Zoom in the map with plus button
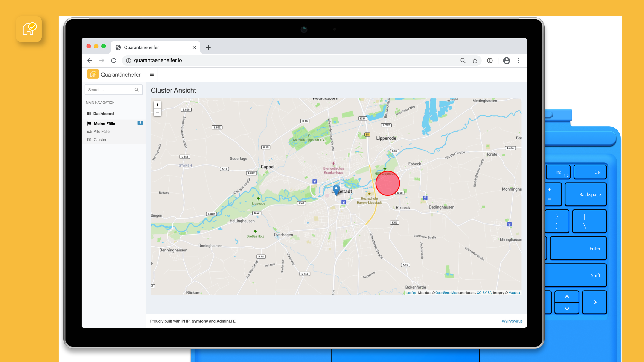Screen dimensions: 644x362 (157, 105)
